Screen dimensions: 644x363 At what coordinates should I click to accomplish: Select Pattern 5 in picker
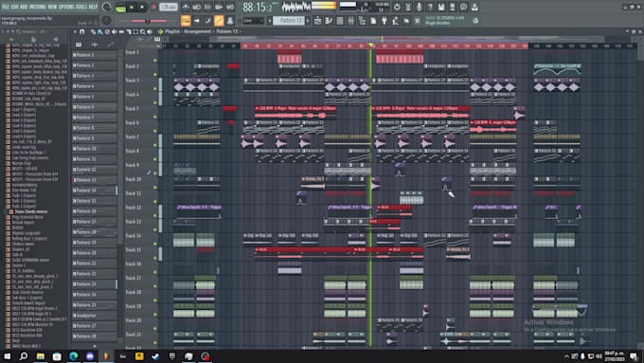coord(94,97)
